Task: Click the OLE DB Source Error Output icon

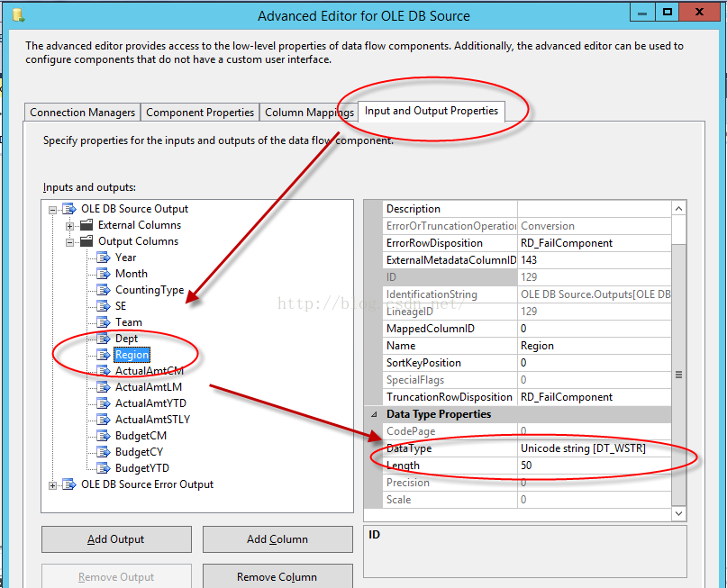Action: tap(69, 484)
